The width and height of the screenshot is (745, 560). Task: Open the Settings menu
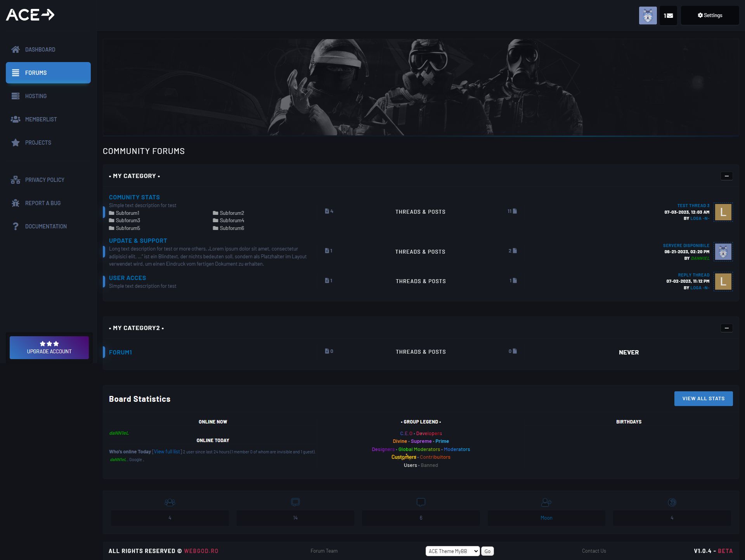point(710,16)
